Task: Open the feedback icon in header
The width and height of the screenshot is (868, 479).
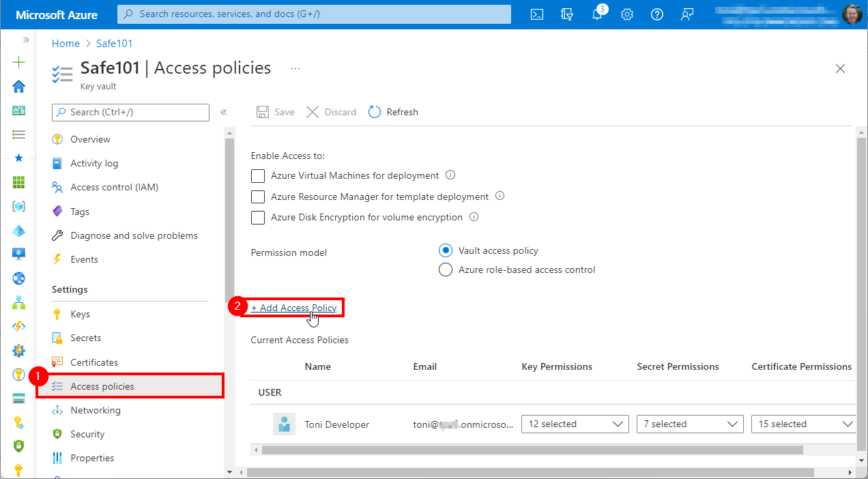Action: click(687, 14)
